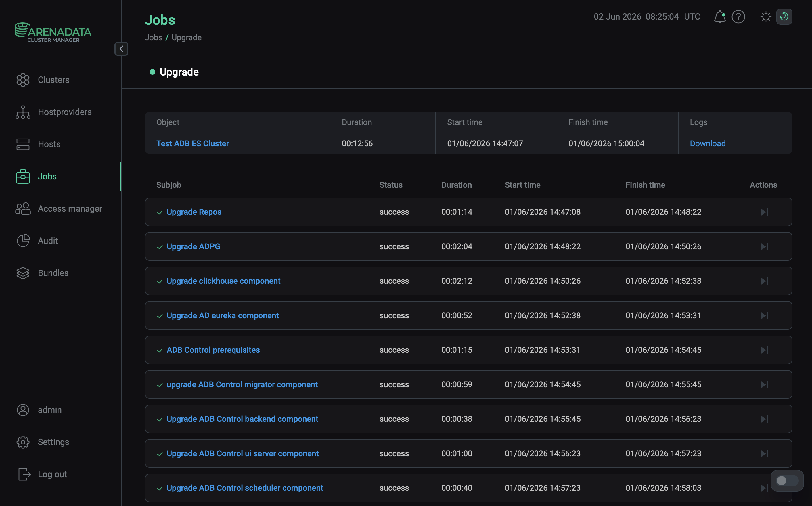Go to Hosts menu item
This screenshot has height=506, width=812.
click(x=49, y=144)
